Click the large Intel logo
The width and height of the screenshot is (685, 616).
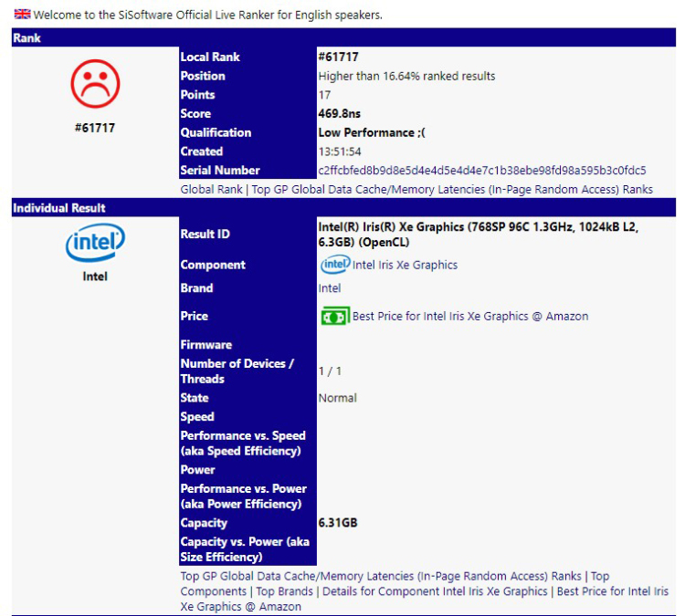pyautogui.click(x=95, y=243)
